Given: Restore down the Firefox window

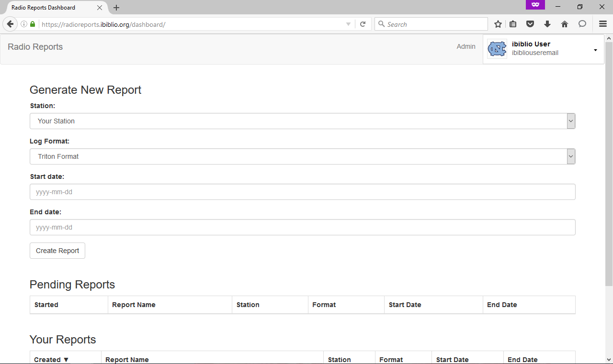Looking at the screenshot, I should pos(580,7).
